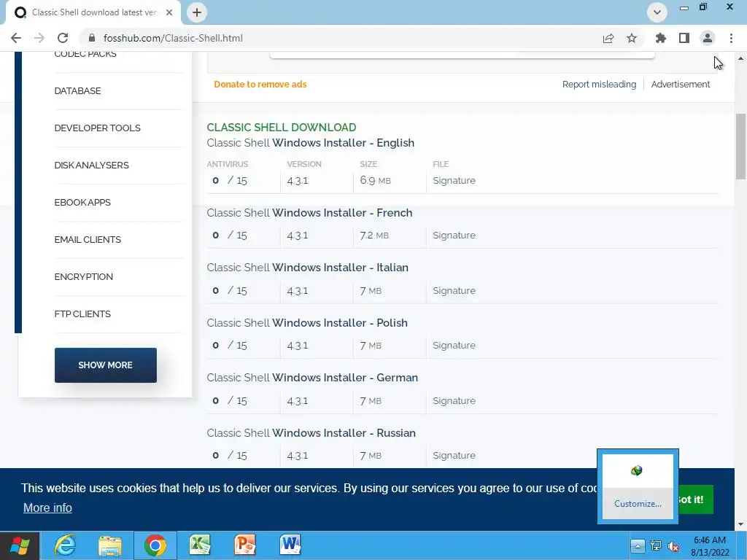The image size is (747, 560).
Task: Click the scrollbar down arrow
Action: (740, 524)
